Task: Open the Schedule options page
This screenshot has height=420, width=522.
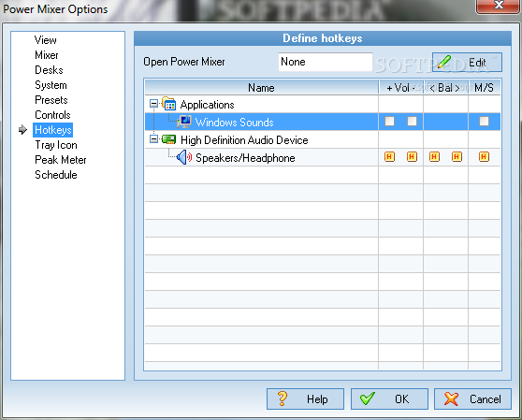Action: 56,175
